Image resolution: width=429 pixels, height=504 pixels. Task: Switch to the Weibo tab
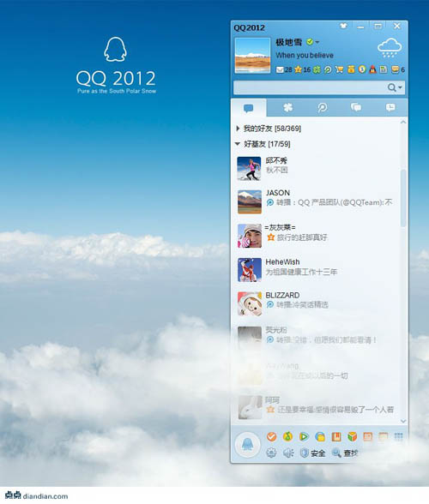322,108
